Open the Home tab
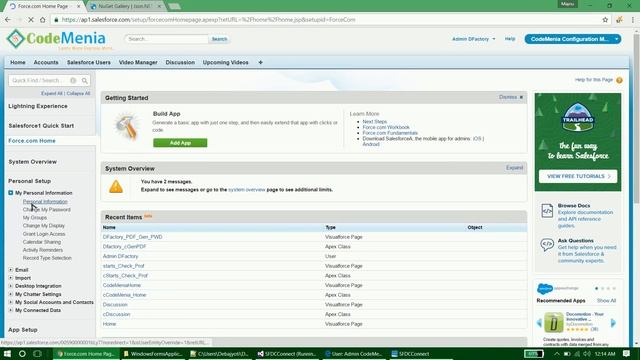The height and width of the screenshot is (360, 640). 18,62
